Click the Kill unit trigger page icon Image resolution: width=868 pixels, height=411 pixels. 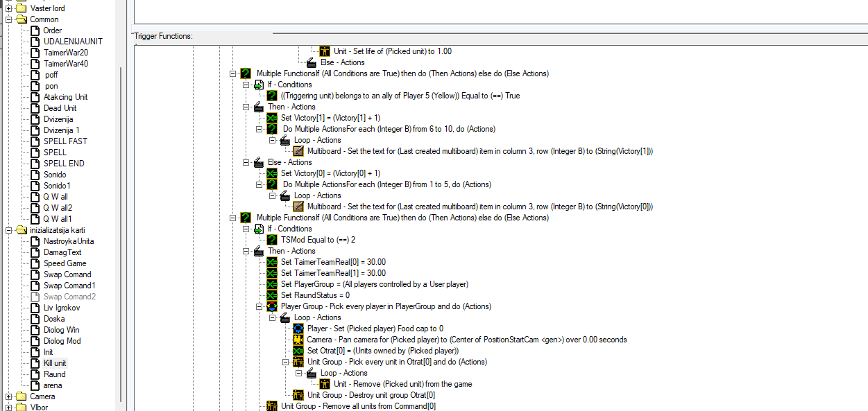pyautogui.click(x=35, y=363)
